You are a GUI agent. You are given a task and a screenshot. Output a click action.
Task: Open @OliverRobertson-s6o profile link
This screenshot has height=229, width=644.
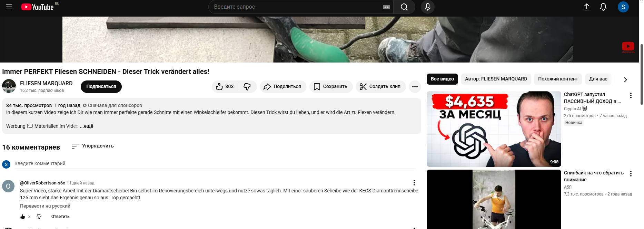(42, 183)
